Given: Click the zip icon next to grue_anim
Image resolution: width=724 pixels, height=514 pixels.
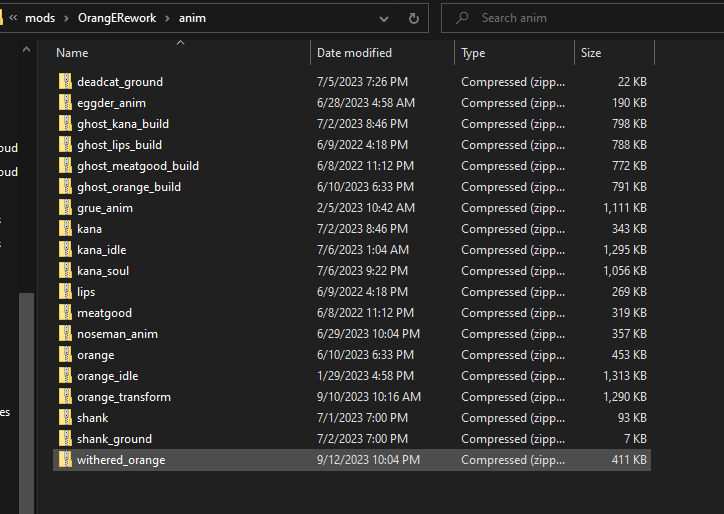Looking at the screenshot, I should 65,208.
